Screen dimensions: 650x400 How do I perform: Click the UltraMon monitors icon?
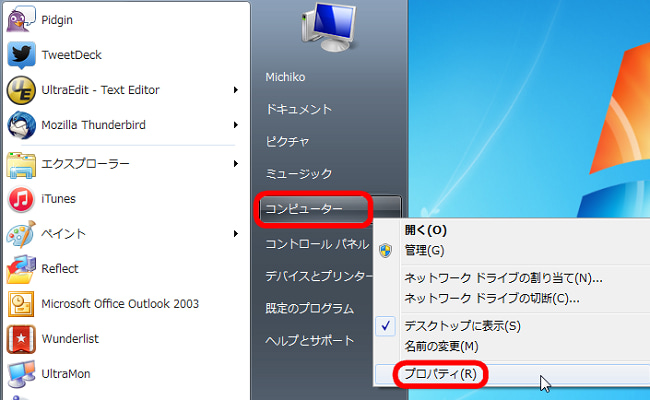(x=21, y=374)
